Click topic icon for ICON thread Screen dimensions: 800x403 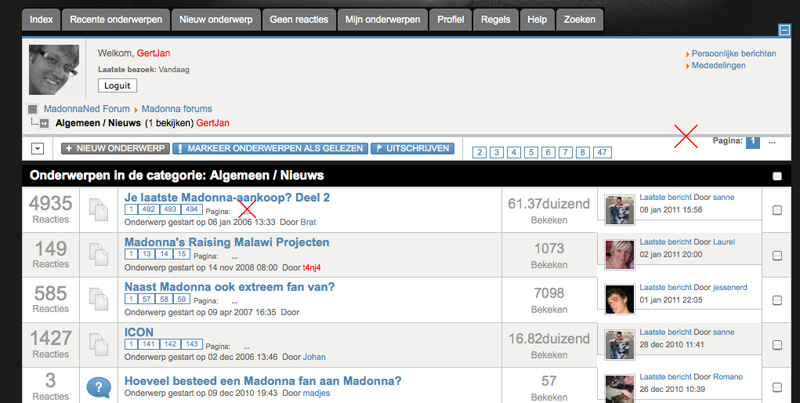click(98, 344)
